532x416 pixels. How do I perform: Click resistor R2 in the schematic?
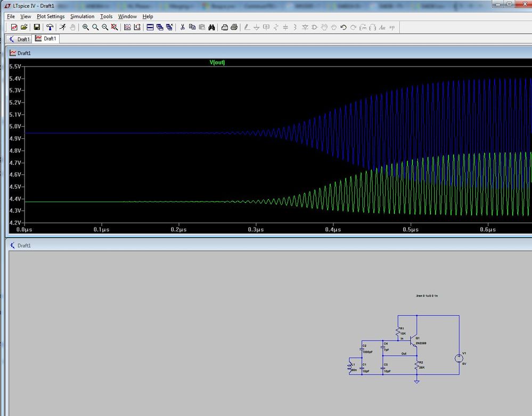click(x=417, y=365)
